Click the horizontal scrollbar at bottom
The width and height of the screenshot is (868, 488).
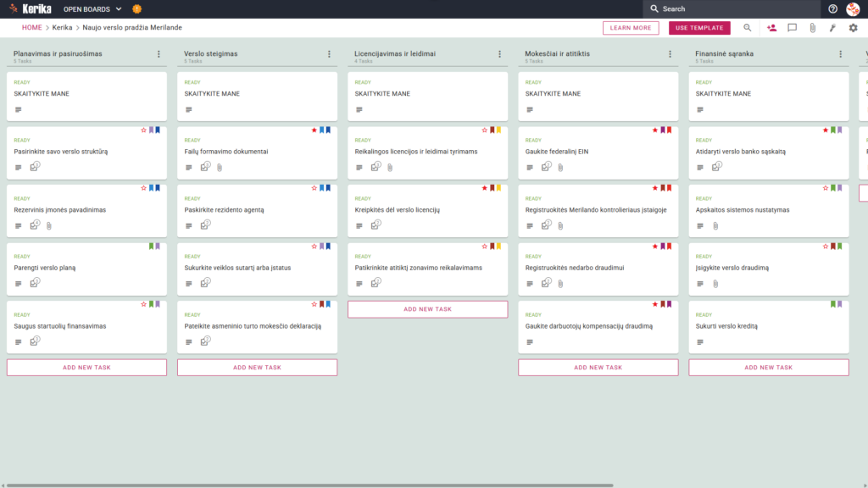pyautogui.click(x=309, y=485)
